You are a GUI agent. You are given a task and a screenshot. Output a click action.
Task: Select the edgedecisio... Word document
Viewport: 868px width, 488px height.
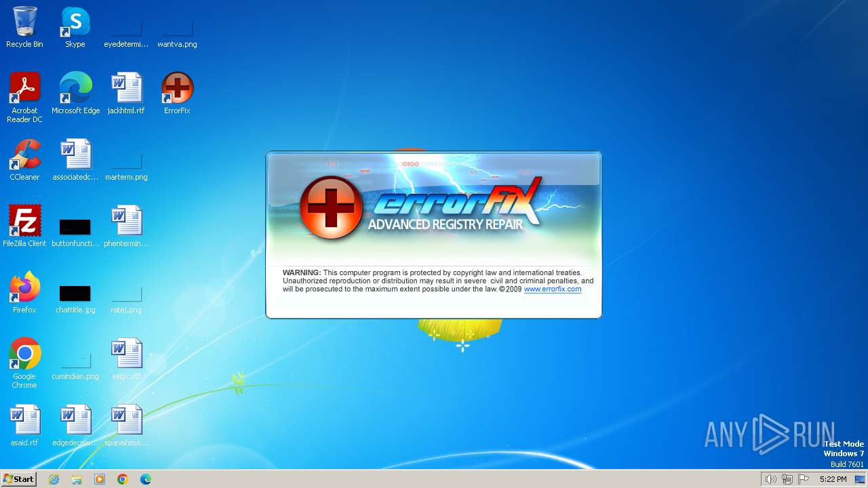[75, 426]
